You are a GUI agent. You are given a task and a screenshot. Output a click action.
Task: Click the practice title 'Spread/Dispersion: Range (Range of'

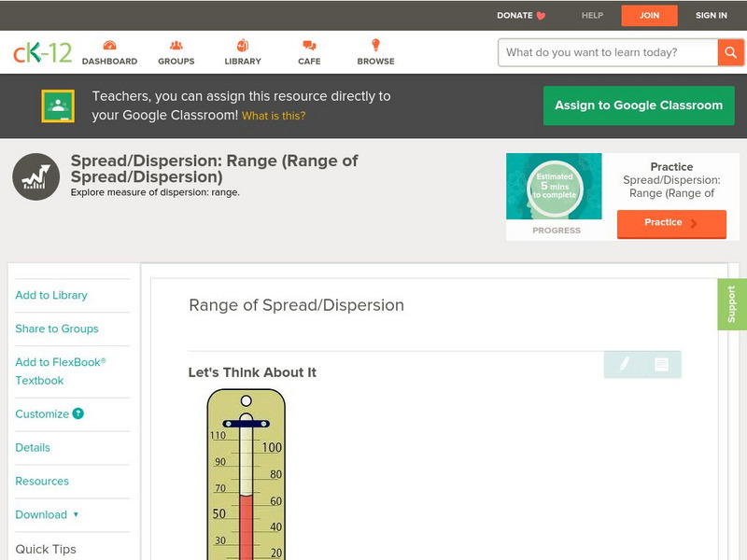[x=671, y=187]
